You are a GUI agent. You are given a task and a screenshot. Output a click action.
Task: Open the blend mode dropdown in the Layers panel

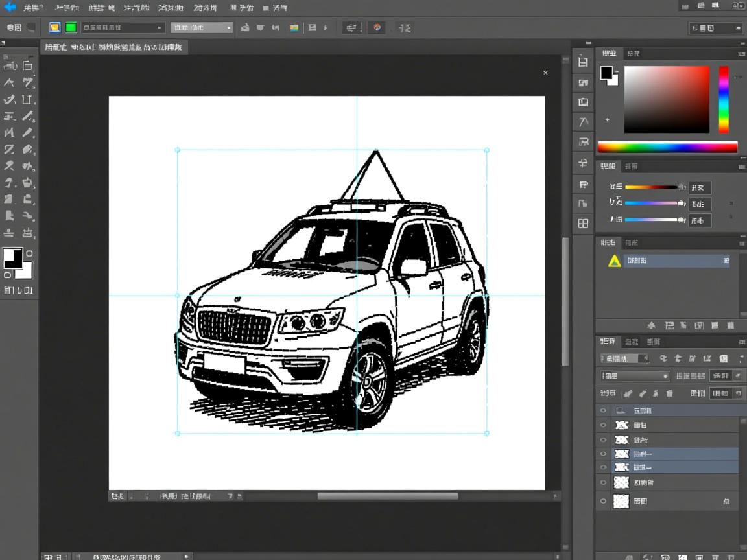pyautogui.click(x=635, y=376)
